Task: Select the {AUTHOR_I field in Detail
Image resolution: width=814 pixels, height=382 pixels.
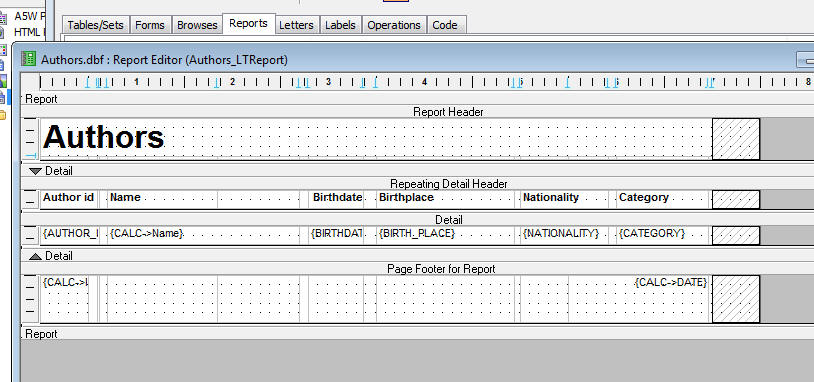Action: pyautogui.click(x=71, y=234)
